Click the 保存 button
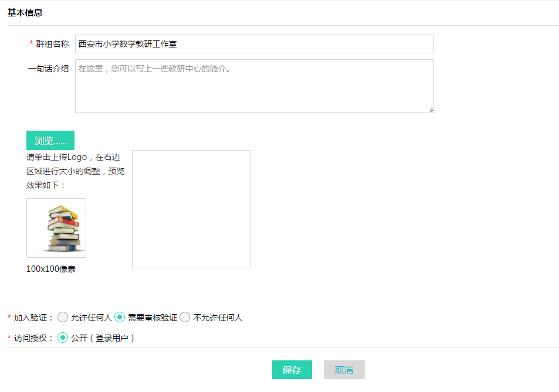This screenshot has height=392, width=559. point(292,370)
